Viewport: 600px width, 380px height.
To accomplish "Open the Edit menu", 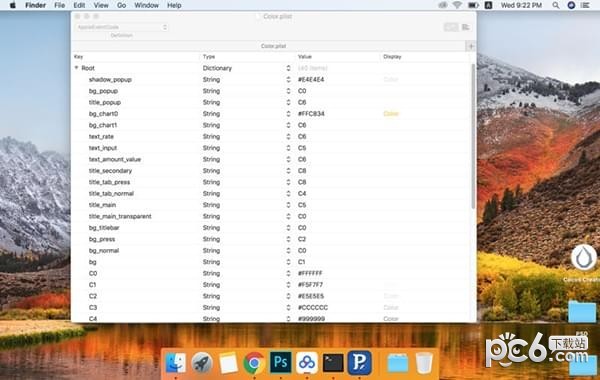I will 79,5.
